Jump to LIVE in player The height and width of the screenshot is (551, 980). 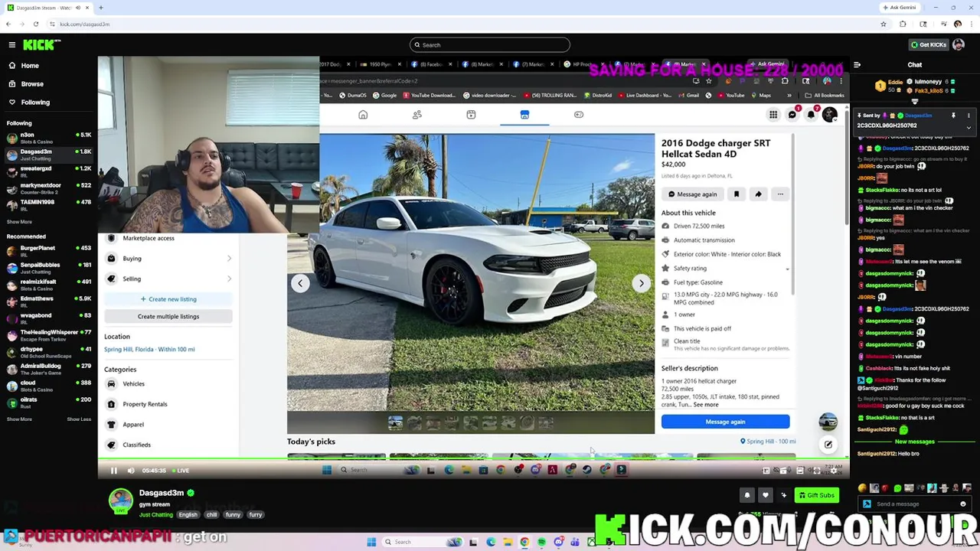[x=181, y=471]
